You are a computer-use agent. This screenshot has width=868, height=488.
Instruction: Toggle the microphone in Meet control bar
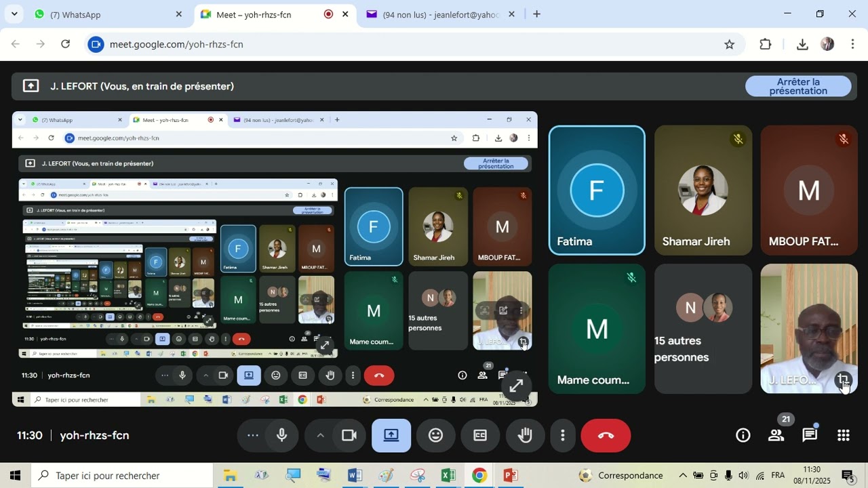coord(282,435)
